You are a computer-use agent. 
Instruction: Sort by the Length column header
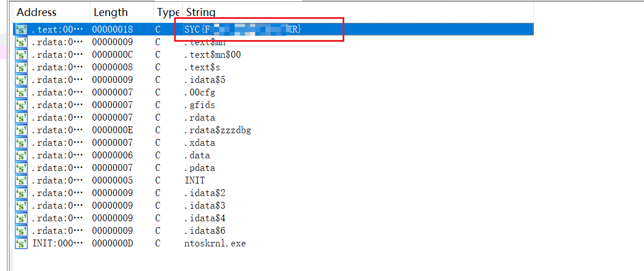(x=111, y=13)
